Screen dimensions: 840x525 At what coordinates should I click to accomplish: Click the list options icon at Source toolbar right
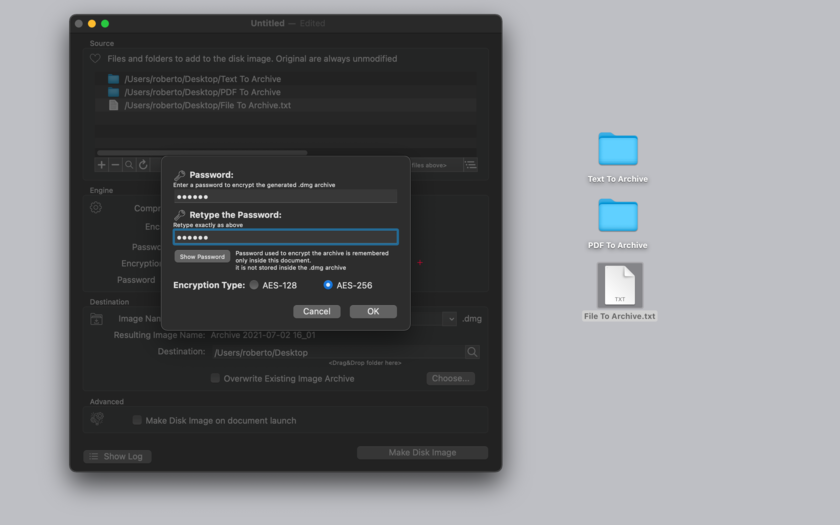[470, 164]
